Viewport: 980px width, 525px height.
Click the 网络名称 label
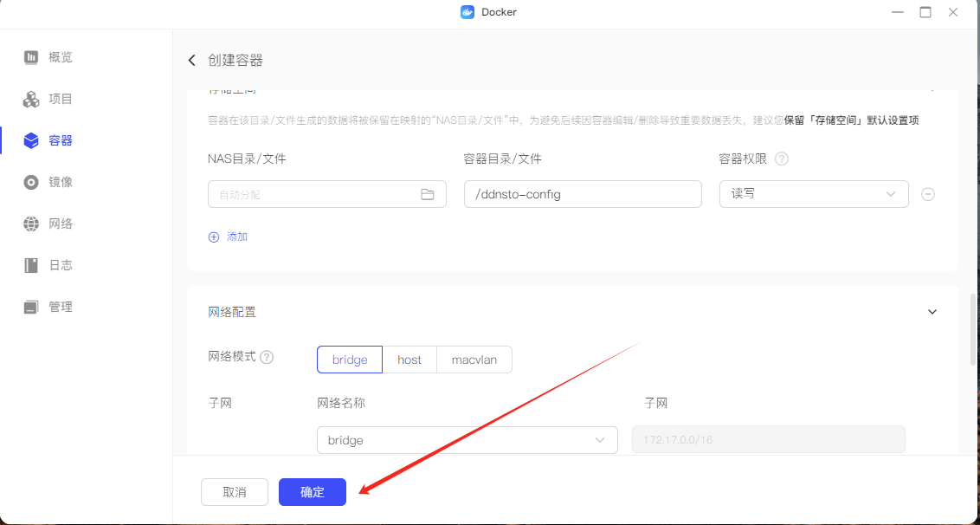tap(341, 404)
